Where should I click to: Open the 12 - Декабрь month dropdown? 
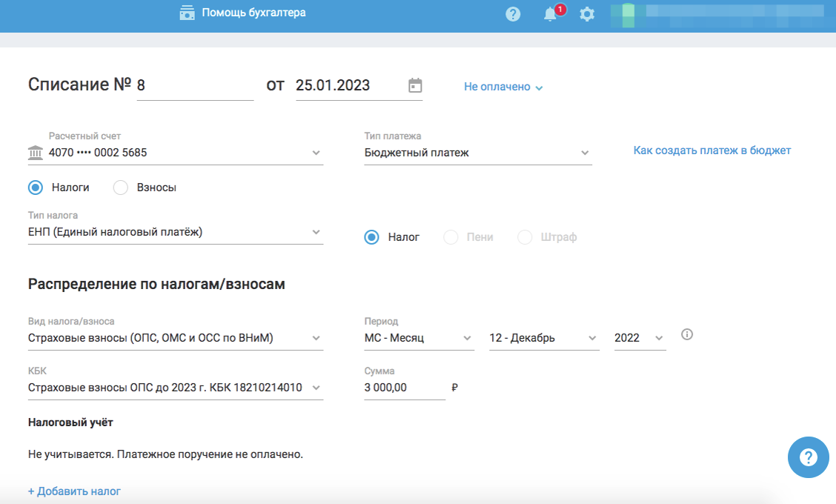543,338
